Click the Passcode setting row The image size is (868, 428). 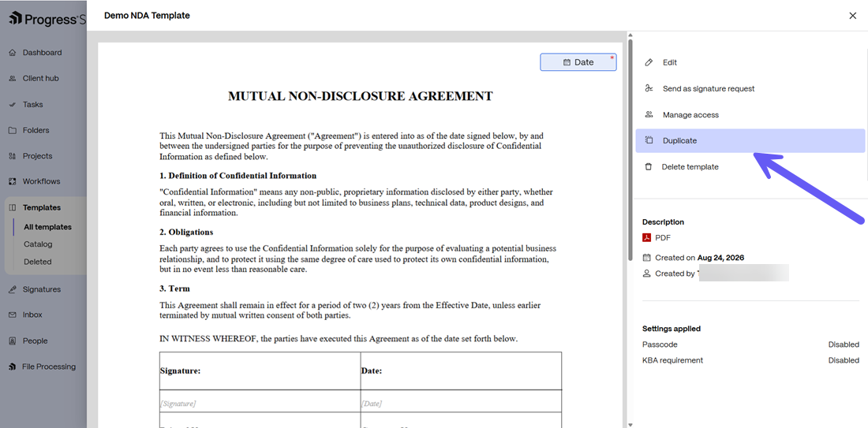pos(750,344)
